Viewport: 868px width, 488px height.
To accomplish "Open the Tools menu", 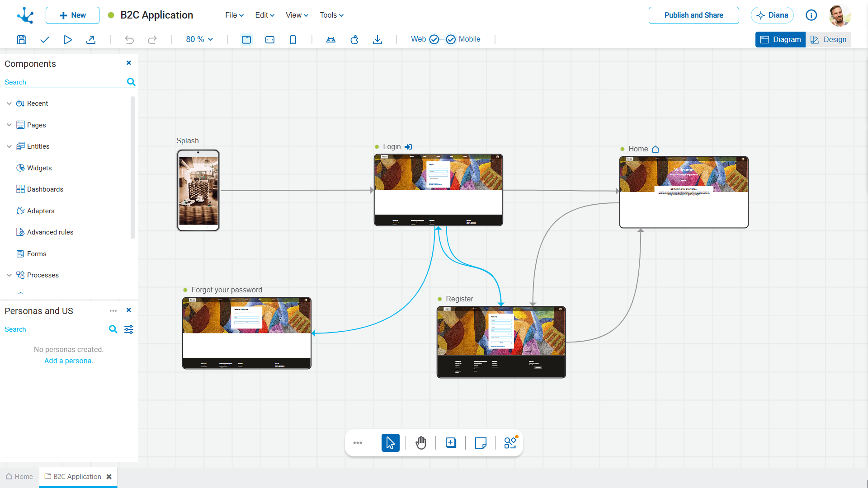I will pyautogui.click(x=332, y=15).
